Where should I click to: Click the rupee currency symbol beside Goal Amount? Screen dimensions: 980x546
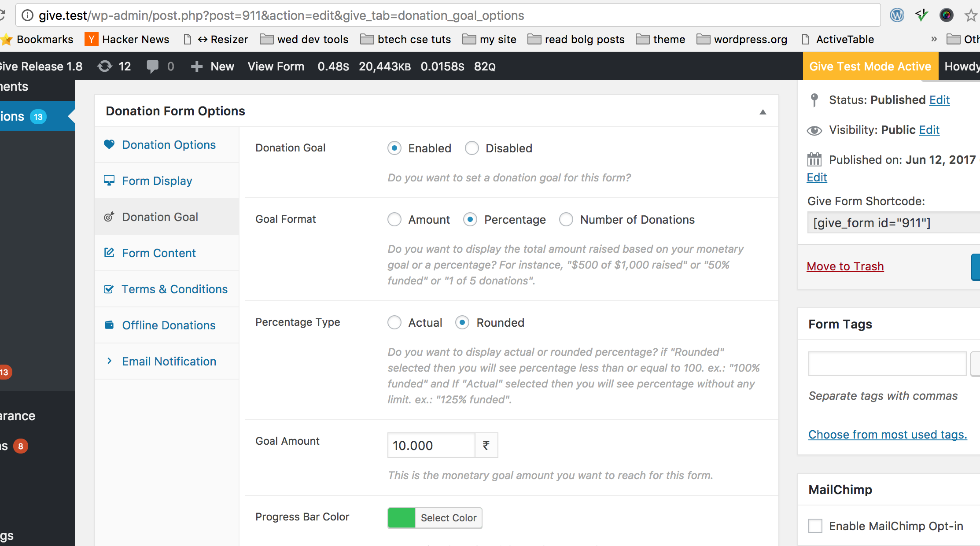coord(486,445)
